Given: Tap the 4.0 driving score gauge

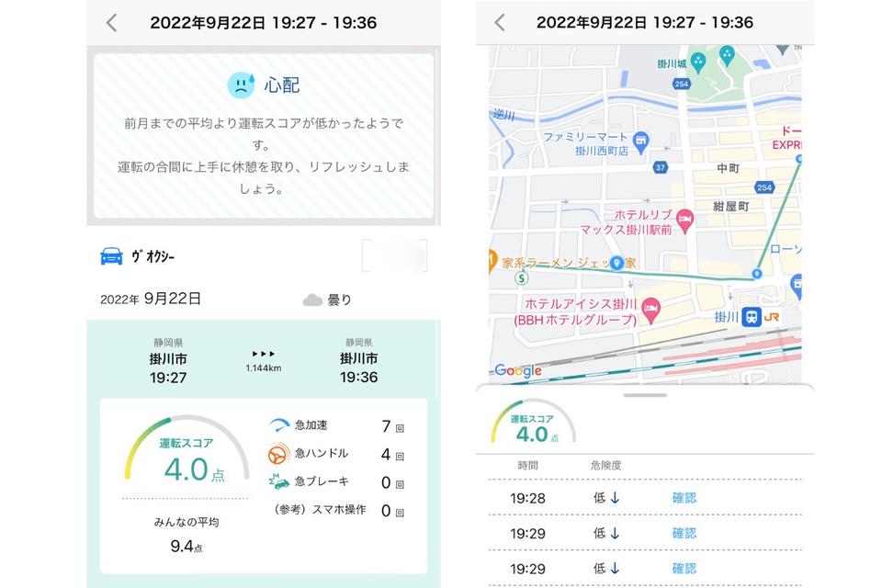Looking at the screenshot, I should click(x=187, y=450).
